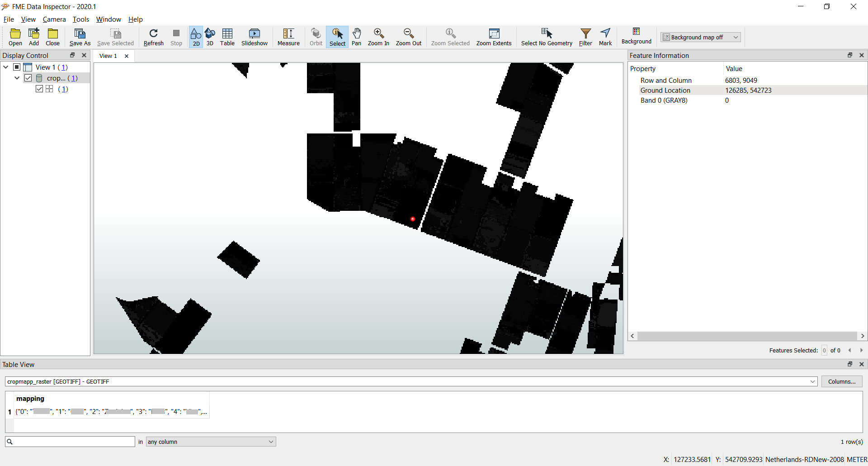Image resolution: width=868 pixels, height=466 pixels.
Task: Click the Feature Information horizontal scrollbar
Action: [x=747, y=336]
